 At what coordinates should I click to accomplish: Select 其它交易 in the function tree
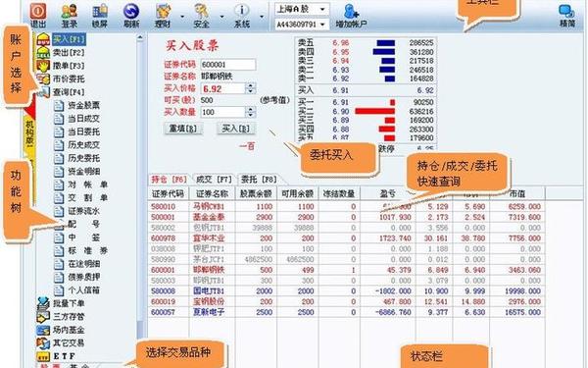coord(69,342)
